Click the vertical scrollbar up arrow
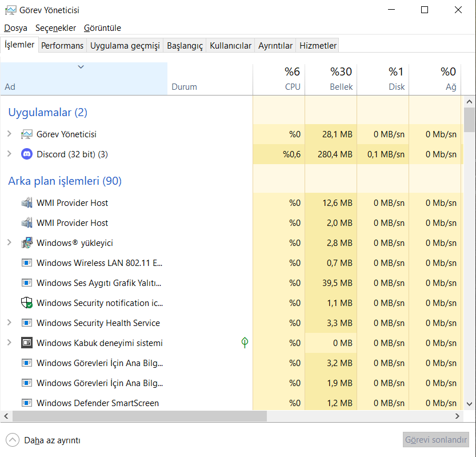The image size is (476, 457). click(x=469, y=101)
